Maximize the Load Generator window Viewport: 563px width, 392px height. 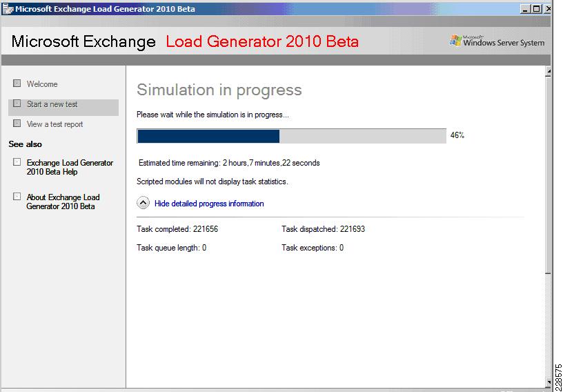536,9
